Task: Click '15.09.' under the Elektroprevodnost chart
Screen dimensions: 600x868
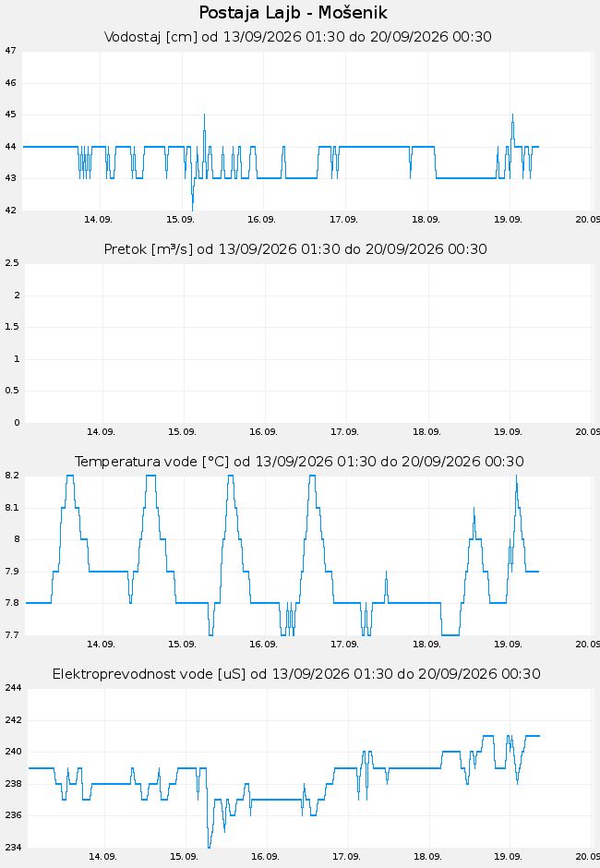Action: pyautogui.click(x=184, y=857)
